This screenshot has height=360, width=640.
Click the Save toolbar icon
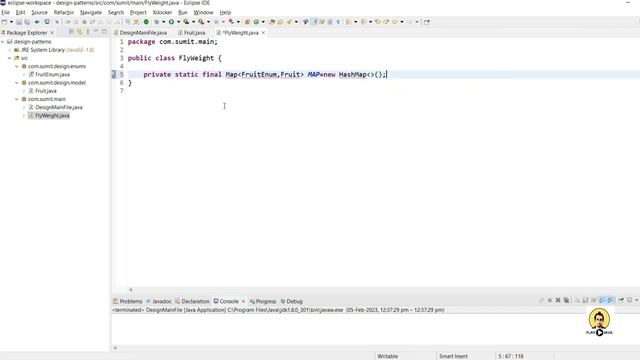(x=19, y=22)
